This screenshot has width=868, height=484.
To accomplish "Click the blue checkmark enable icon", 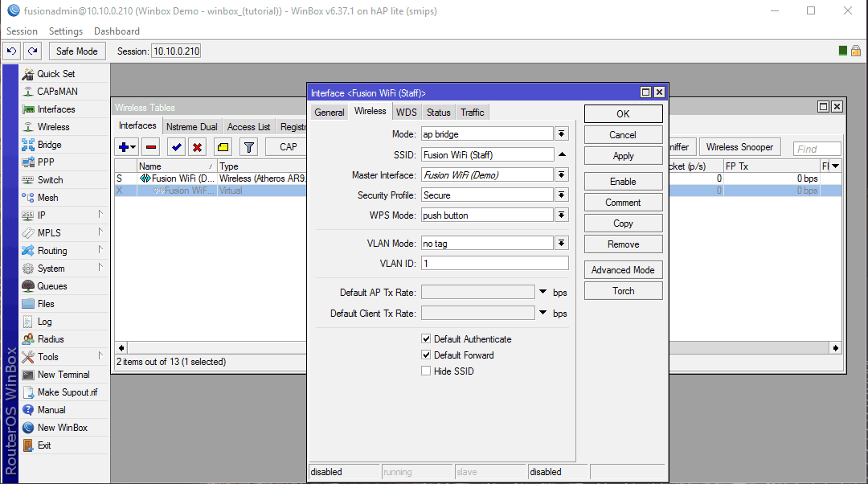I will 177,147.
